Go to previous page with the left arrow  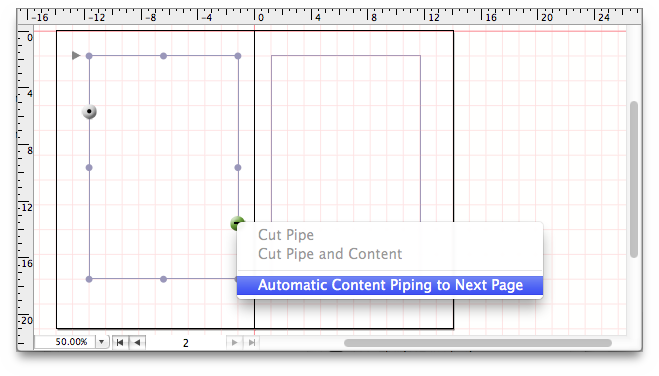point(137,342)
